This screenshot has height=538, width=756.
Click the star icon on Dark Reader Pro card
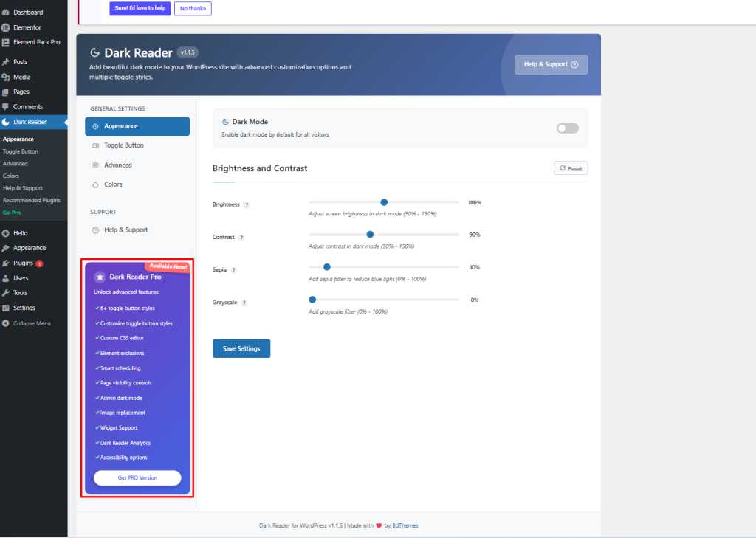[100, 277]
